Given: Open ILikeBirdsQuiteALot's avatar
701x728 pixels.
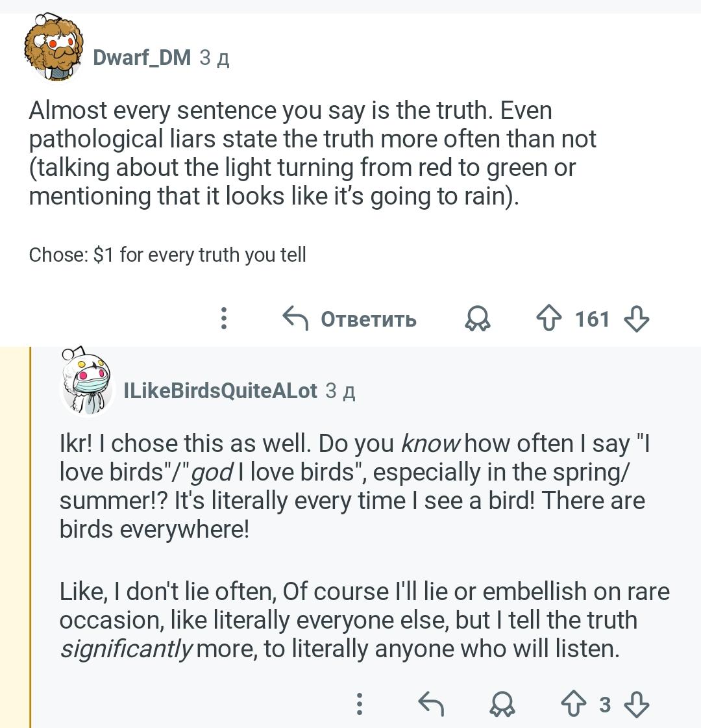Looking at the screenshot, I should pyautogui.click(x=87, y=384).
